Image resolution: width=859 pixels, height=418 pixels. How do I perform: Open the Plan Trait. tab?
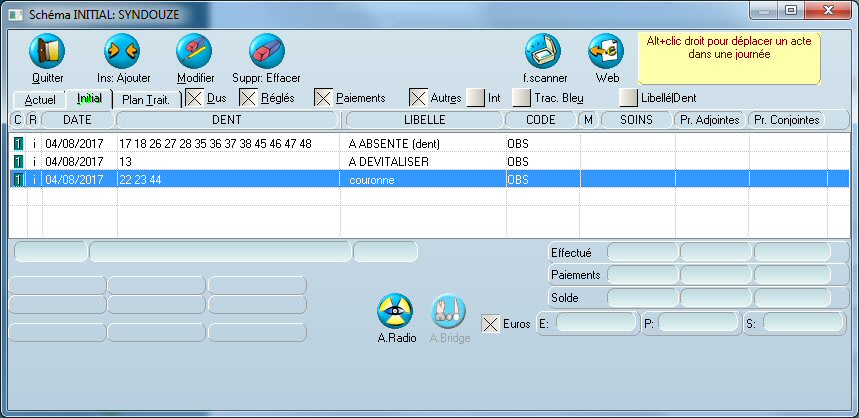tap(146, 100)
